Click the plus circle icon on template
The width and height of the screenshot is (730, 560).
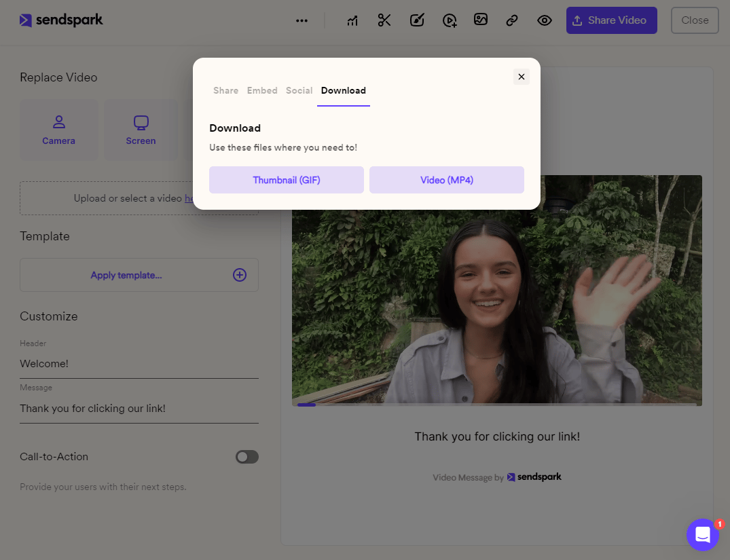[239, 275]
